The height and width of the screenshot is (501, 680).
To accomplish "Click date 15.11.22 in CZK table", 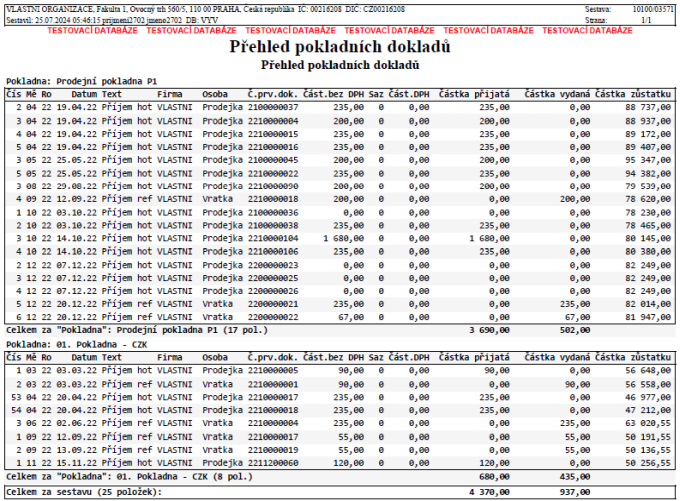I will pyautogui.click(x=77, y=463).
